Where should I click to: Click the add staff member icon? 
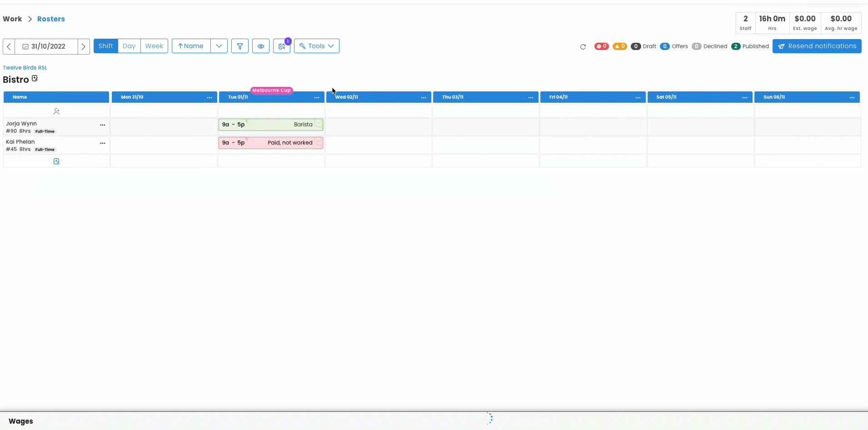tap(56, 111)
